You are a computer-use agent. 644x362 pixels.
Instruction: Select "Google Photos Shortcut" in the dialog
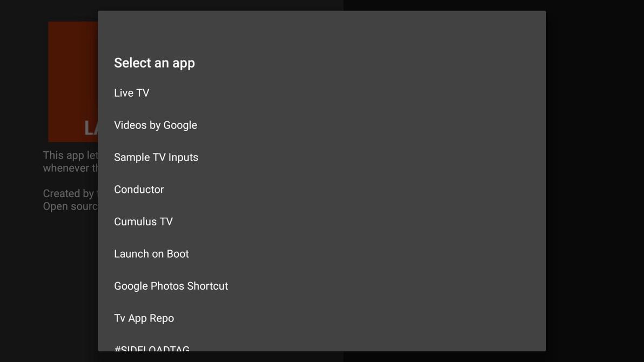click(x=171, y=286)
